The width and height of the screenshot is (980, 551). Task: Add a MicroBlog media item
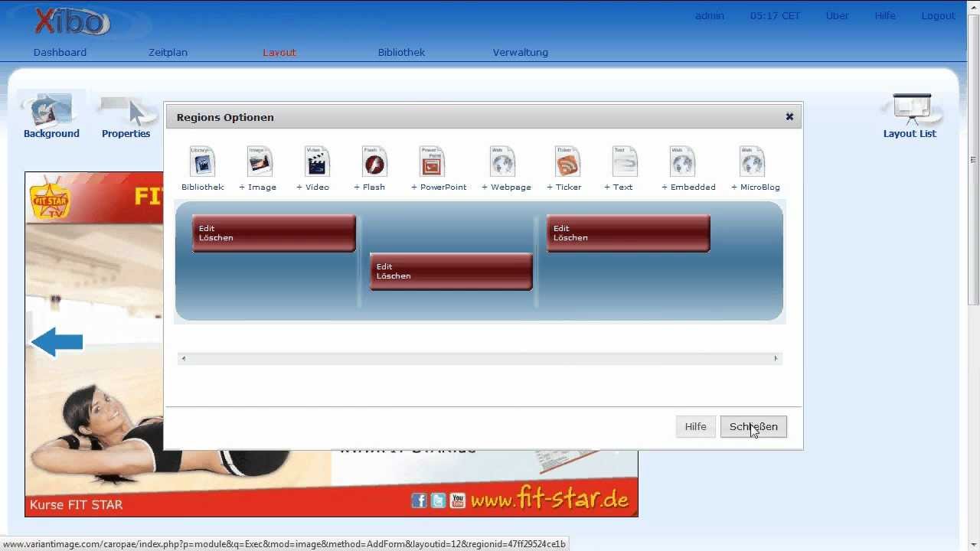point(752,161)
